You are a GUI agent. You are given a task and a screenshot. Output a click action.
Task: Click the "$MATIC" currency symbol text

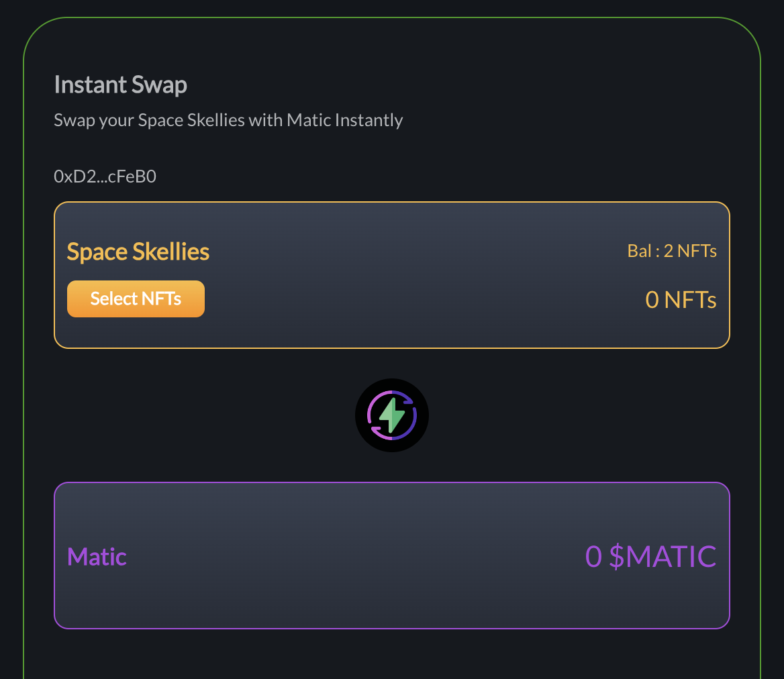tap(663, 556)
